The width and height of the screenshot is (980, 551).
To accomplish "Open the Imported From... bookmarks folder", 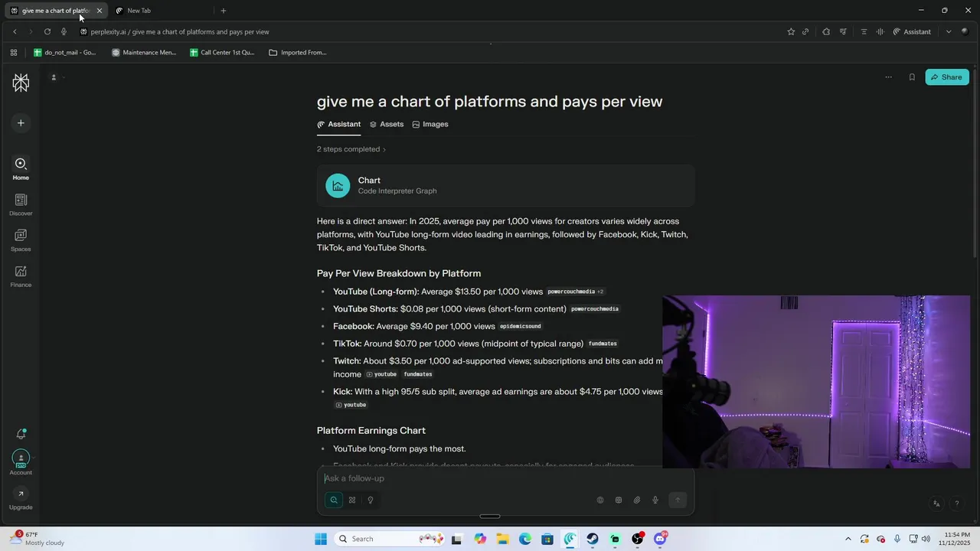I will [298, 53].
